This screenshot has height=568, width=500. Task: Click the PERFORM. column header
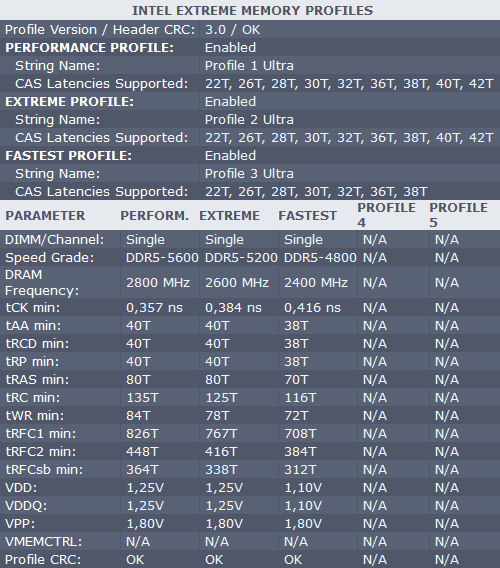pyautogui.click(x=155, y=216)
